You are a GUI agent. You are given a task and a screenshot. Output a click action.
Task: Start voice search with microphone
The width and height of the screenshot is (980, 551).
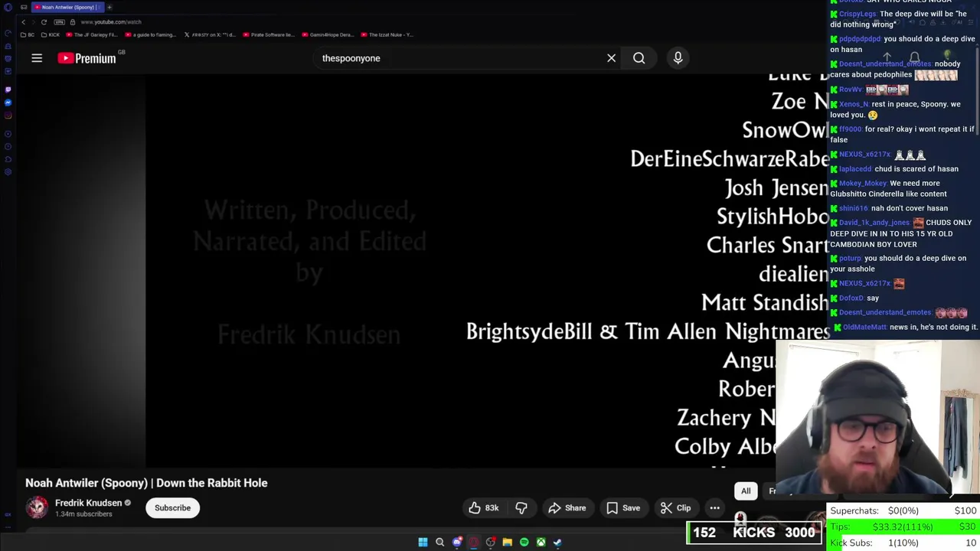(678, 58)
